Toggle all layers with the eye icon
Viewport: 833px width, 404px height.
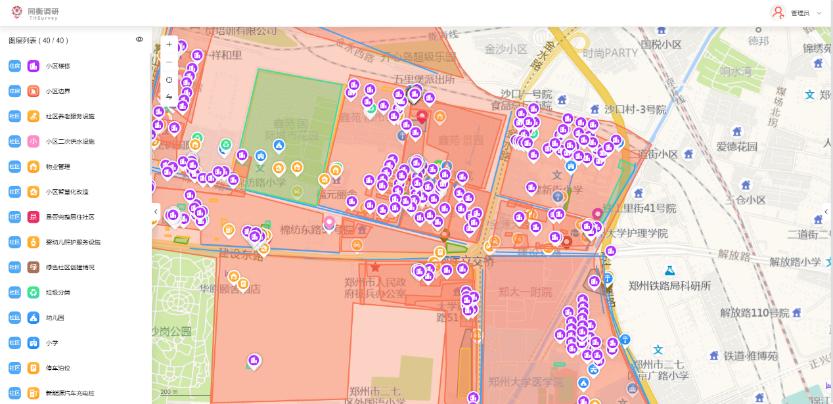pos(139,39)
